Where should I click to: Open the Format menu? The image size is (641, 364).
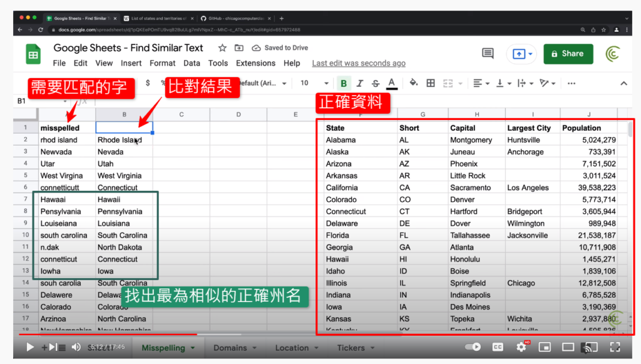162,63
